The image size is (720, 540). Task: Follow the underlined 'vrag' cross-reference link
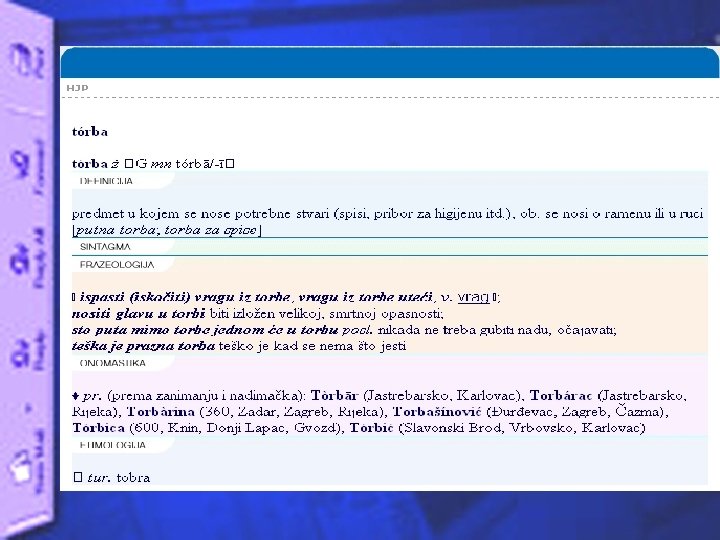[473, 298]
